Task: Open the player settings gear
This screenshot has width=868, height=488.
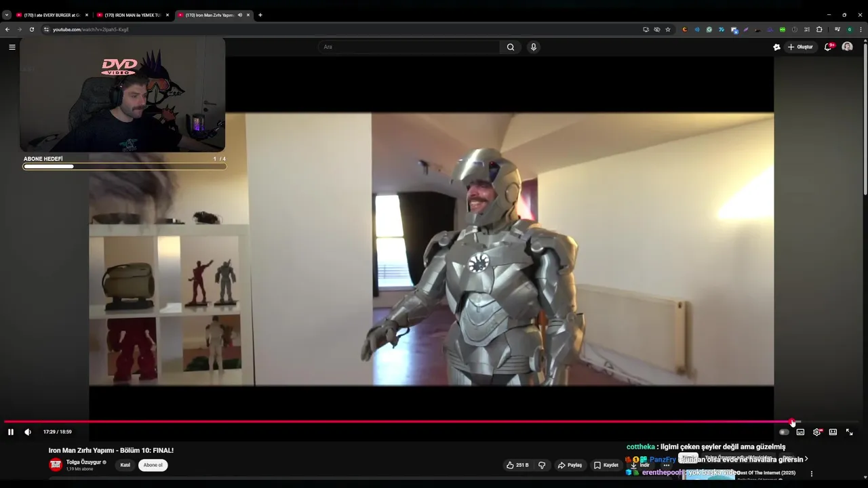Action: [817, 432]
